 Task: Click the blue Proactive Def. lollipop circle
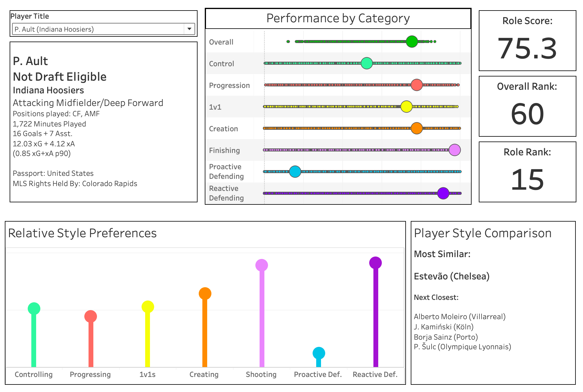coord(319,353)
